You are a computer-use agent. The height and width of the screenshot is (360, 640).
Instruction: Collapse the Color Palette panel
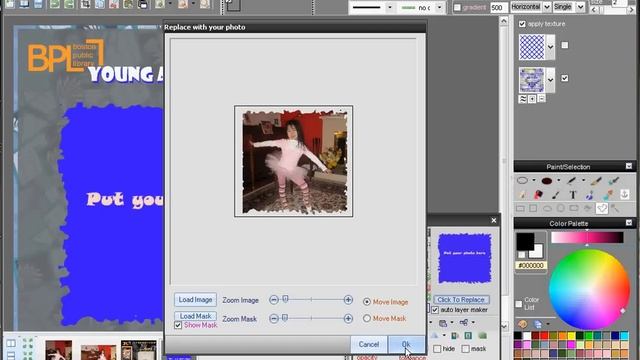[x=629, y=223]
